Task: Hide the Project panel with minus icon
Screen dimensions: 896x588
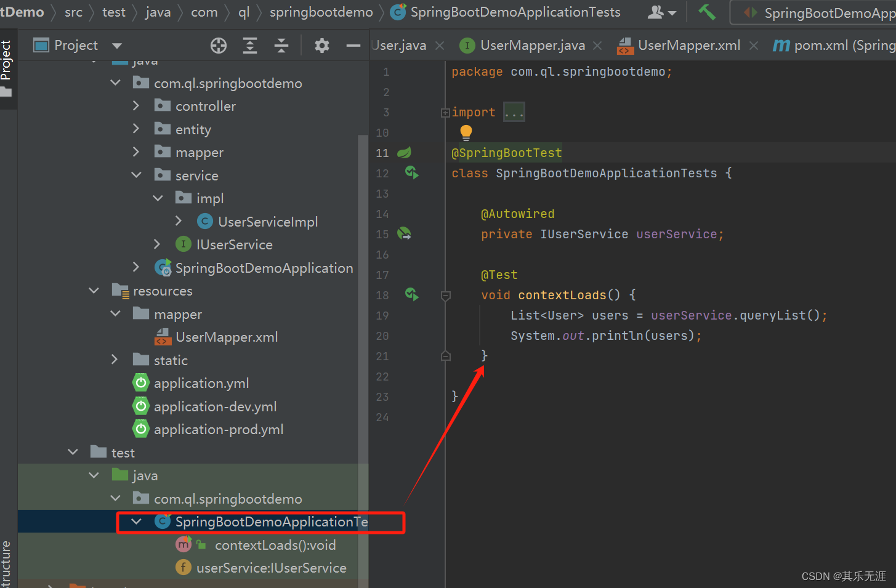Action: tap(353, 46)
